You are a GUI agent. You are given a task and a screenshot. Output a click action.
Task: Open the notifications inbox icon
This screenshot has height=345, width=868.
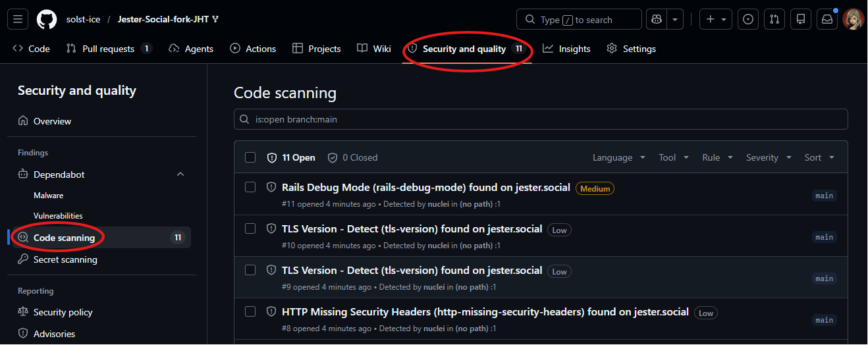click(x=827, y=20)
